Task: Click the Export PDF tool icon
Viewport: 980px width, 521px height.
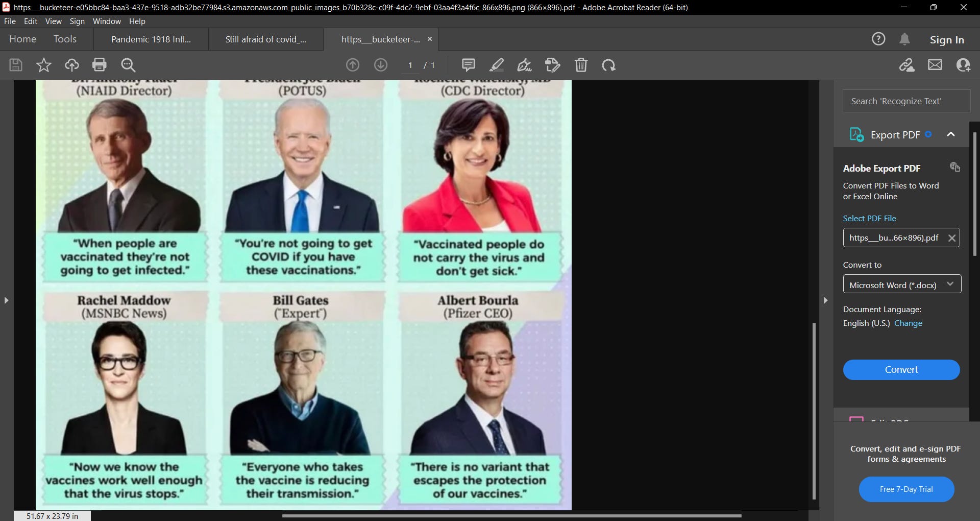Action: (x=856, y=134)
